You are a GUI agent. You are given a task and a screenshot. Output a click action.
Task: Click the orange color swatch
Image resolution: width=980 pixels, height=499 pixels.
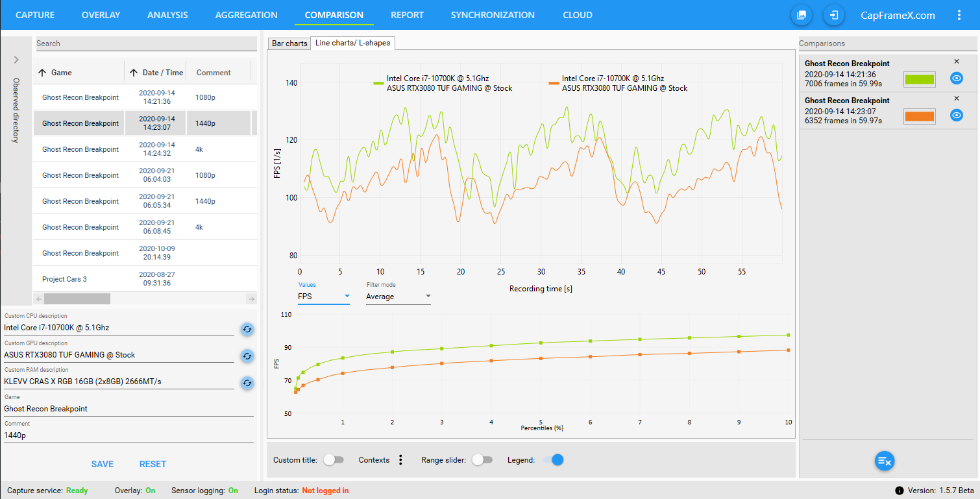[x=920, y=116]
